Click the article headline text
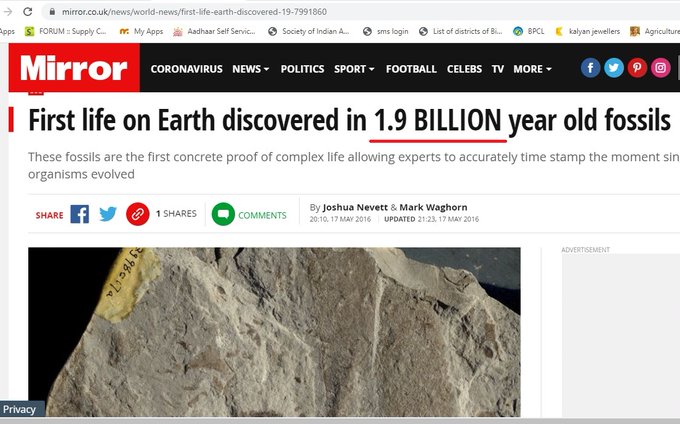 [x=350, y=120]
